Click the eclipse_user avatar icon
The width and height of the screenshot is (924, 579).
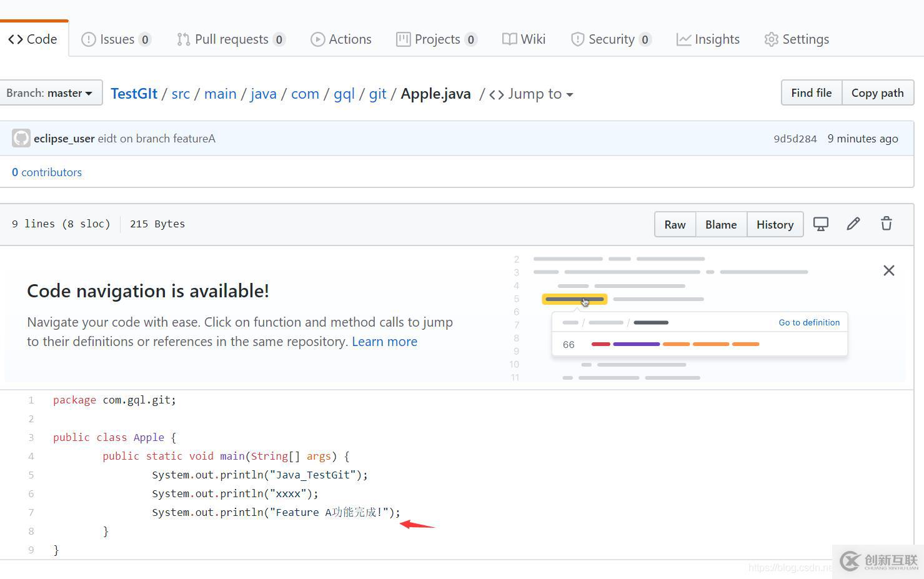(x=21, y=139)
